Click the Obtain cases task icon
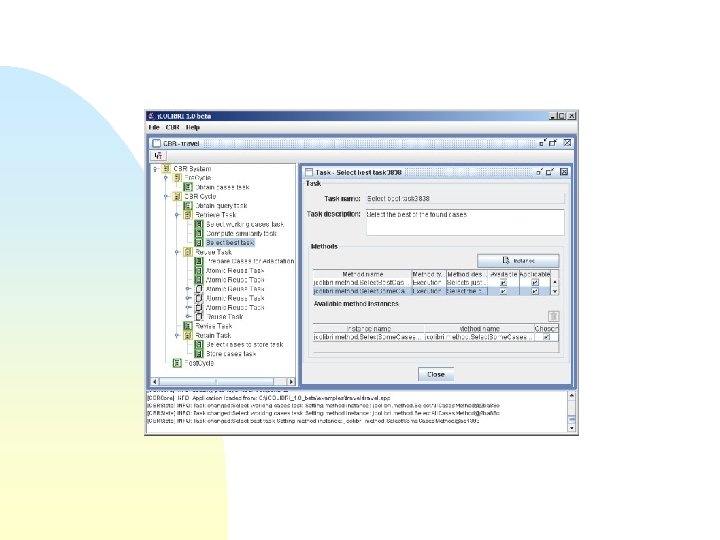This screenshot has width=720, height=540. click(188, 187)
